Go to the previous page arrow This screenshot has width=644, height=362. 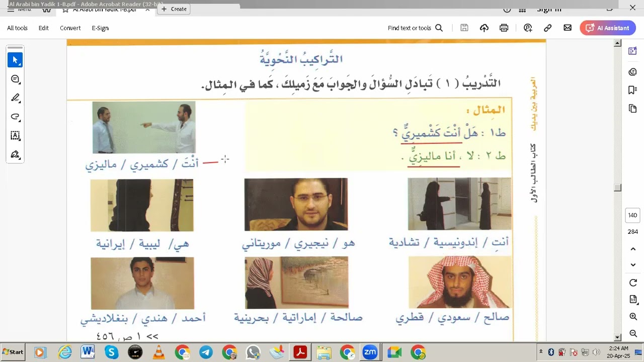click(x=633, y=249)
